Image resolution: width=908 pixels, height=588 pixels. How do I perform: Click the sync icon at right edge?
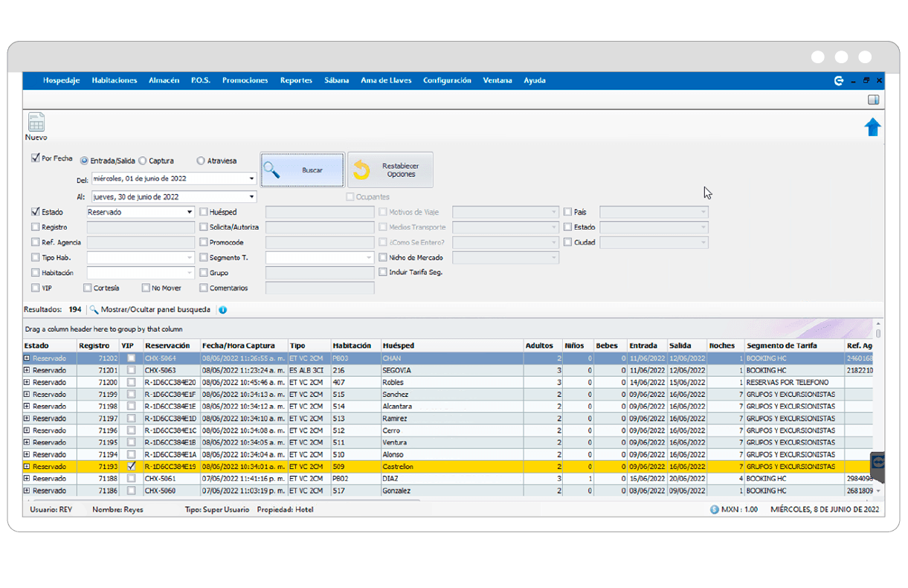(x=878, y=462)
